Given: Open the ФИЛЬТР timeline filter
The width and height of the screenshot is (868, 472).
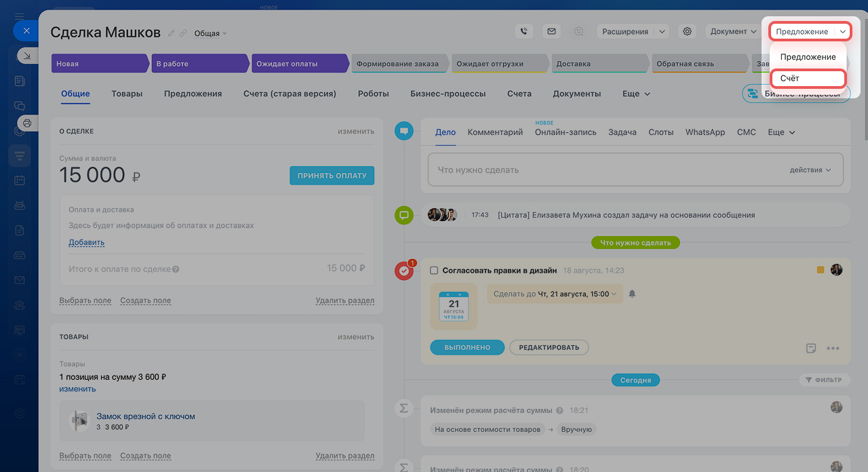Looking at the screenshot, I should 824,380.
